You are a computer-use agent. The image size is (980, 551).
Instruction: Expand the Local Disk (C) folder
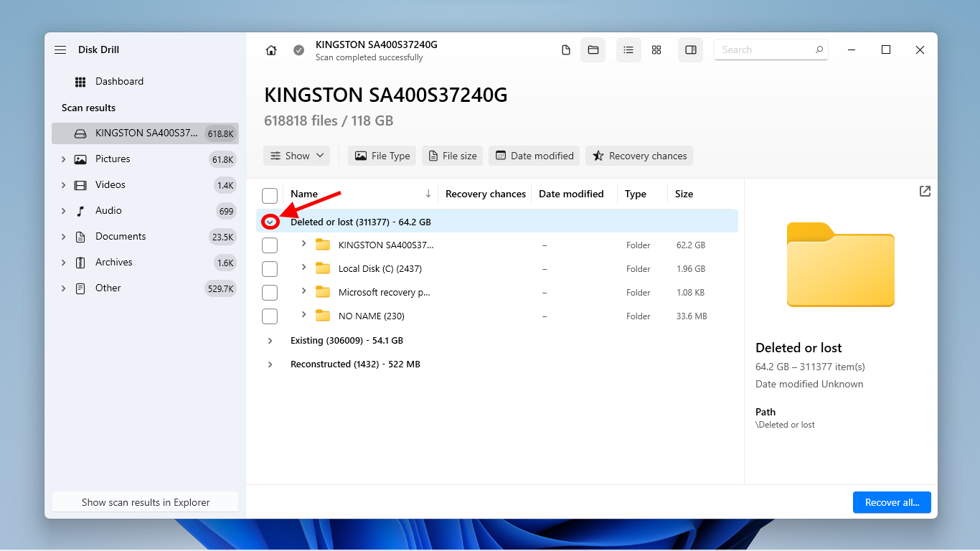[x=303, y=268]
